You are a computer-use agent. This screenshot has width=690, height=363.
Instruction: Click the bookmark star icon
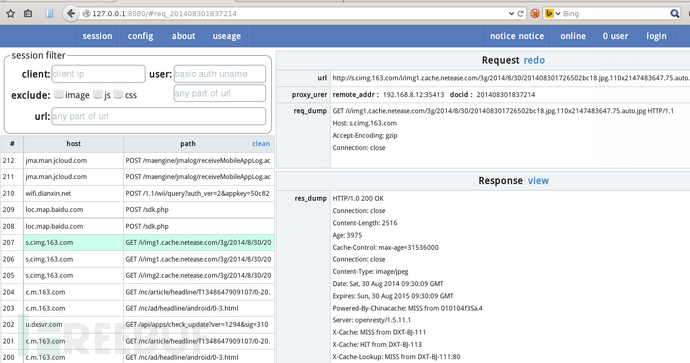tap(11, 14)
